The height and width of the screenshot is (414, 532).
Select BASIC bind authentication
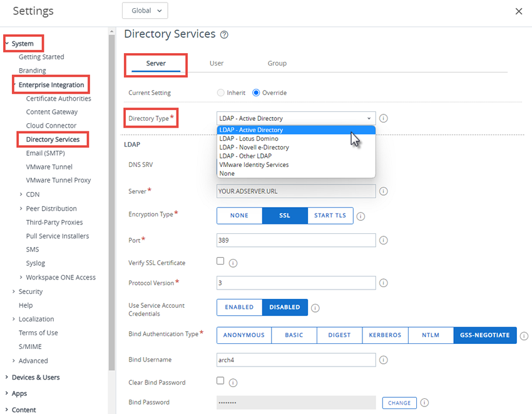(294, 335)
